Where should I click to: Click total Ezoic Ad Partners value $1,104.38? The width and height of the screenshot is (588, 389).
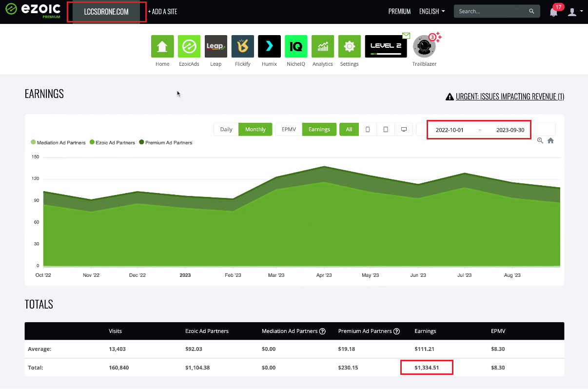coord(197,368)
